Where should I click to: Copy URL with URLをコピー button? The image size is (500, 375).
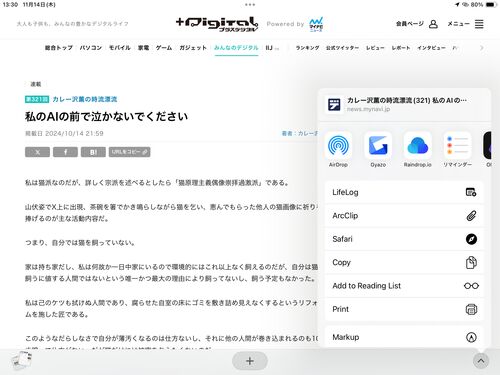click(x=129, y=152)
